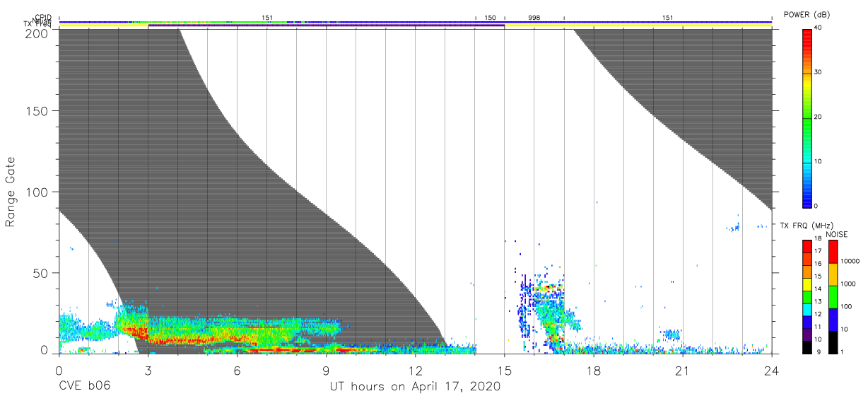868x401 pixels.
Task: Click the 11 label on TX FRQ legend
Action: (x=819, y=327)
